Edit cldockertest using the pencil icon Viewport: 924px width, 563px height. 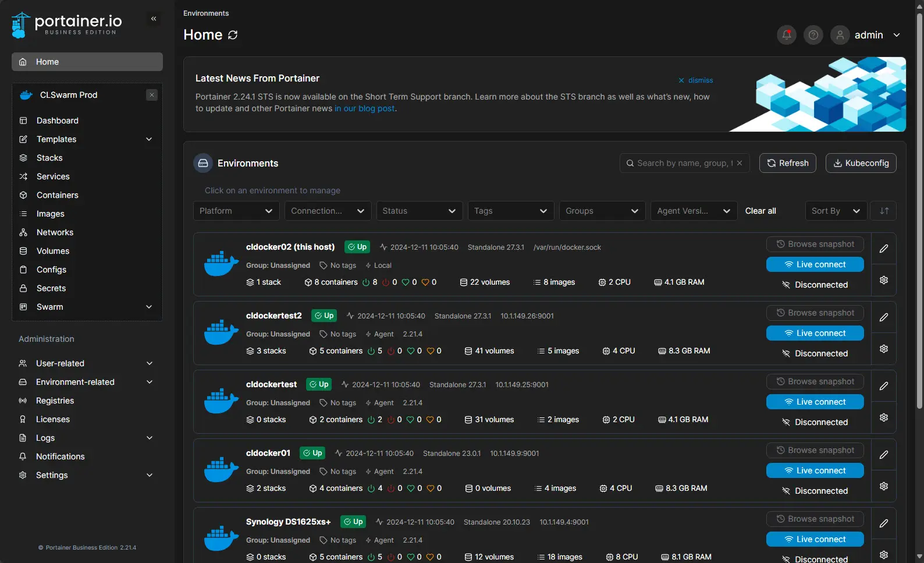coord(884,386)
